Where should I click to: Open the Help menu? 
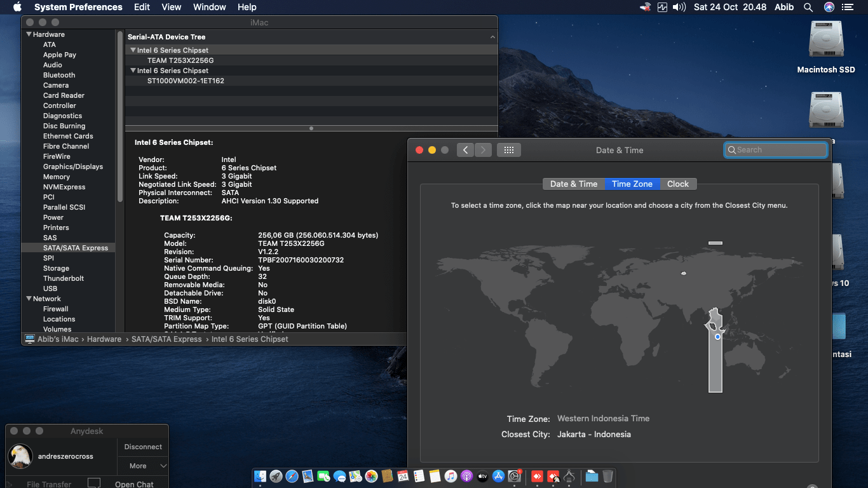click(x=247, y=7)
